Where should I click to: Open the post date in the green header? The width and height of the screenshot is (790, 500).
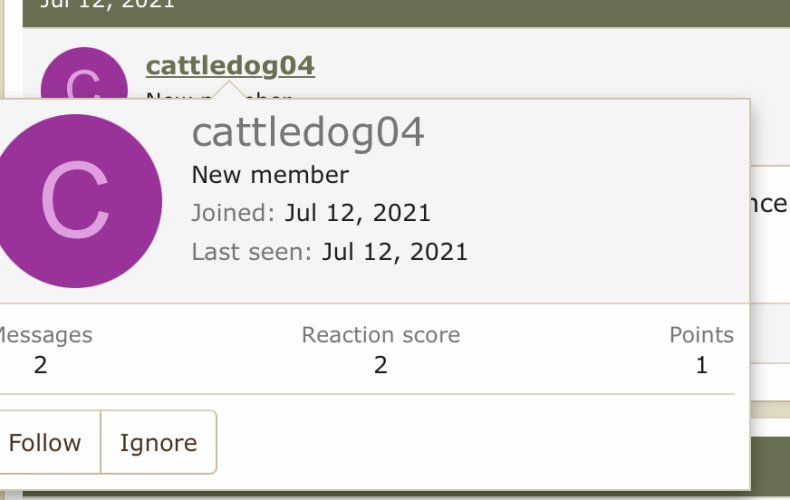pyautogui.click(x=107, y=4)
